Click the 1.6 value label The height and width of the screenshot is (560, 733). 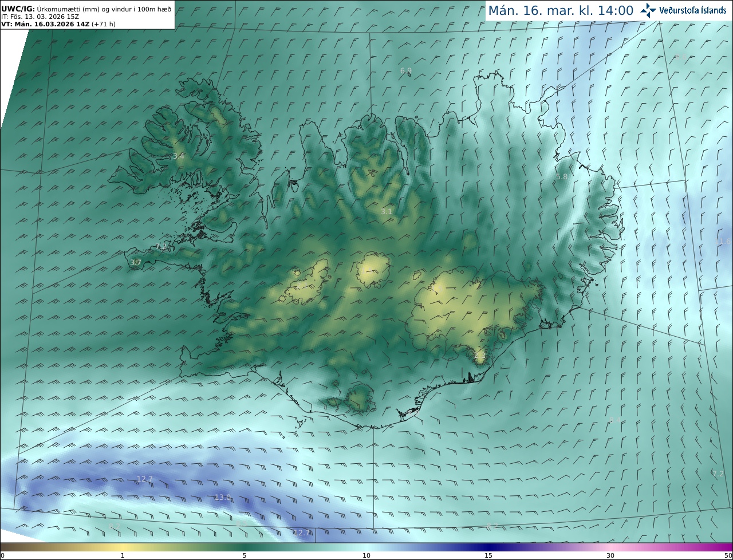click(x=724, y=241)
